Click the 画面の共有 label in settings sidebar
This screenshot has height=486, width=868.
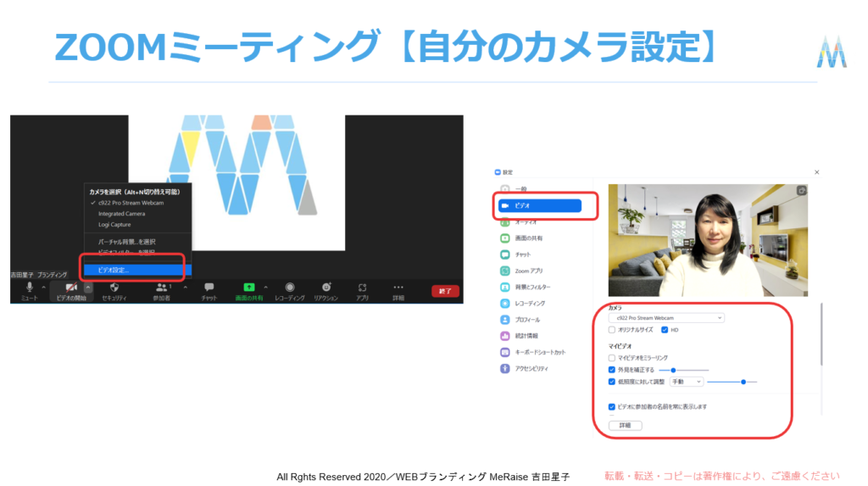(x=529, y=238)
